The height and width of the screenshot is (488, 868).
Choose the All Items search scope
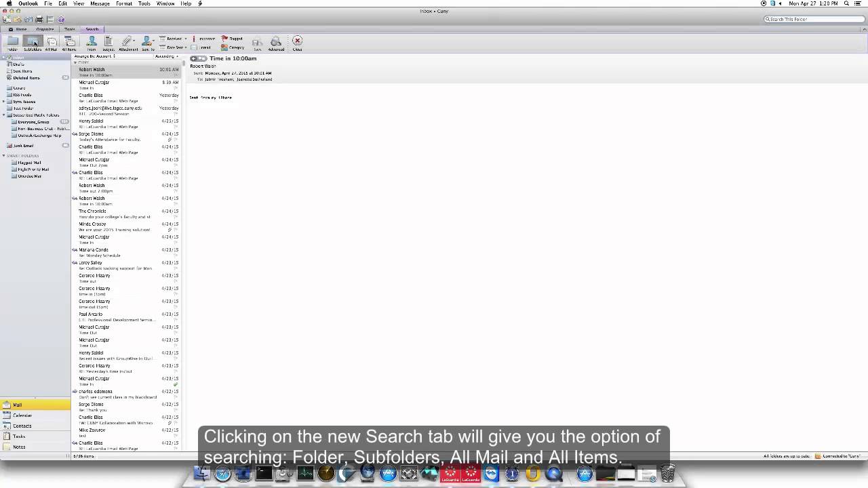(x=69, y=43)
